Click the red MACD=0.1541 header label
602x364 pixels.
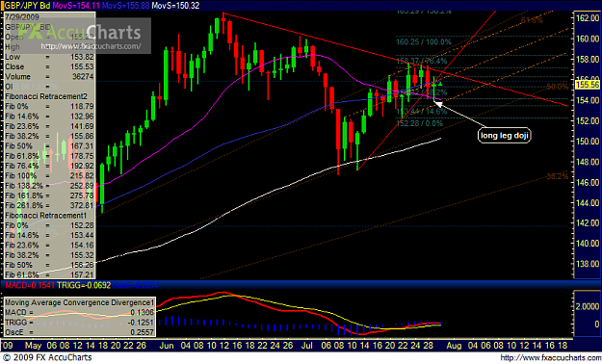[30, 285]
